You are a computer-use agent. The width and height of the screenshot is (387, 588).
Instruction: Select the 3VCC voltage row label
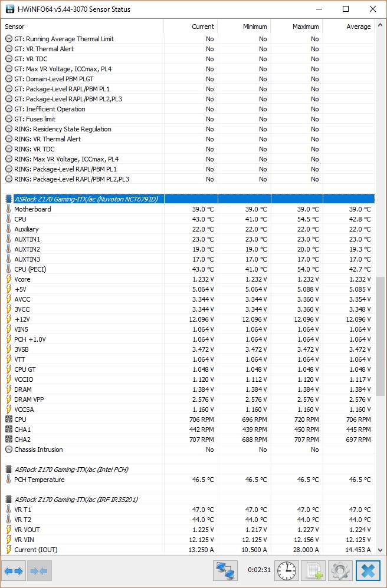click(x=22, y=309)
